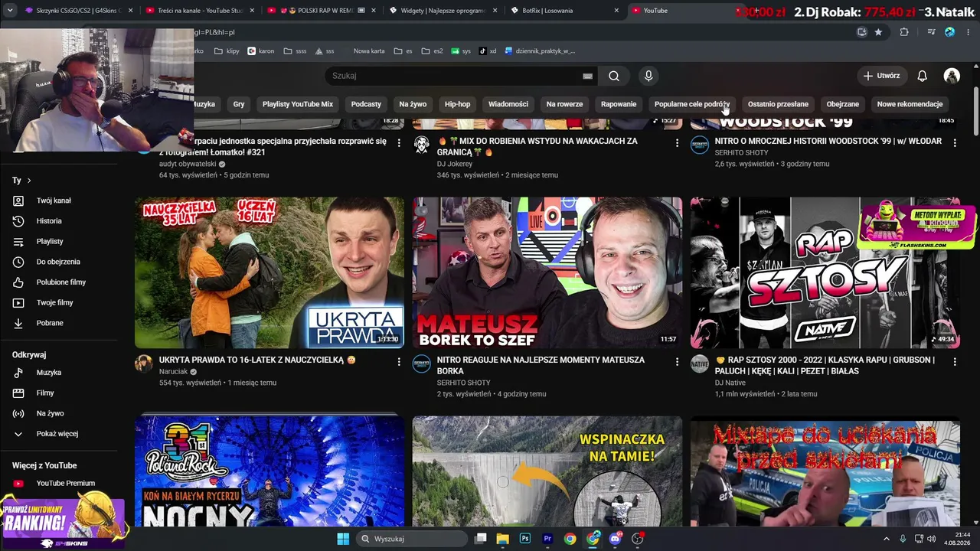
Task: Open the Task View taskbar icon
Action: click(x=480, y=539)
